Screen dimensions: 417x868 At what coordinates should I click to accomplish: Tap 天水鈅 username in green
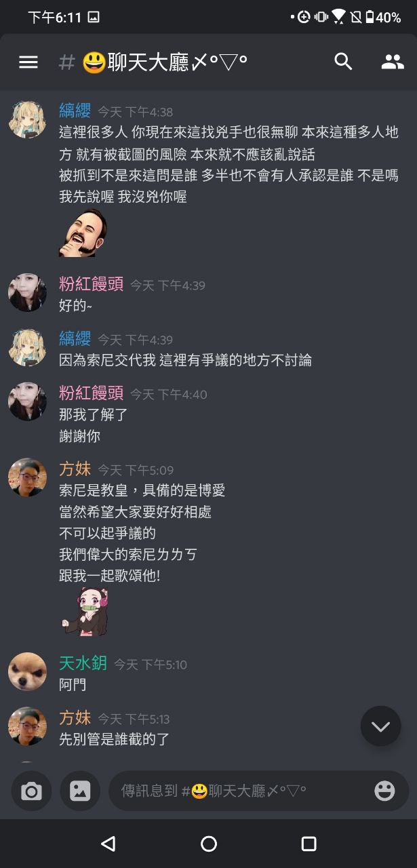tap(83, 663)
